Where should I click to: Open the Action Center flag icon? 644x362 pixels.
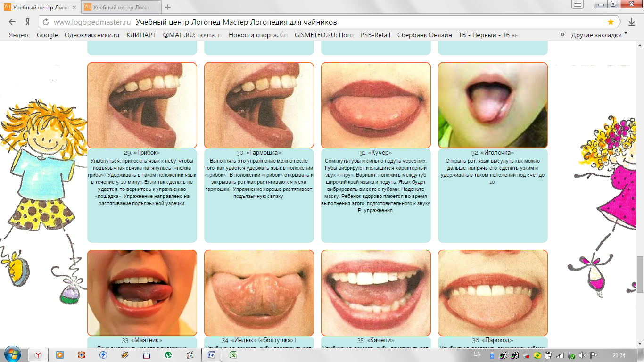(594, 355)
